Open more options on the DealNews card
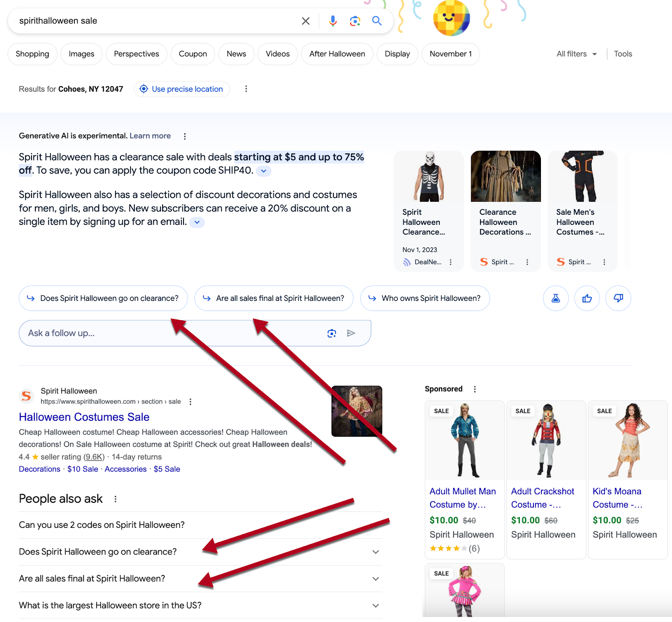Viewport: 672px width, 622px height. coord(451,262)
